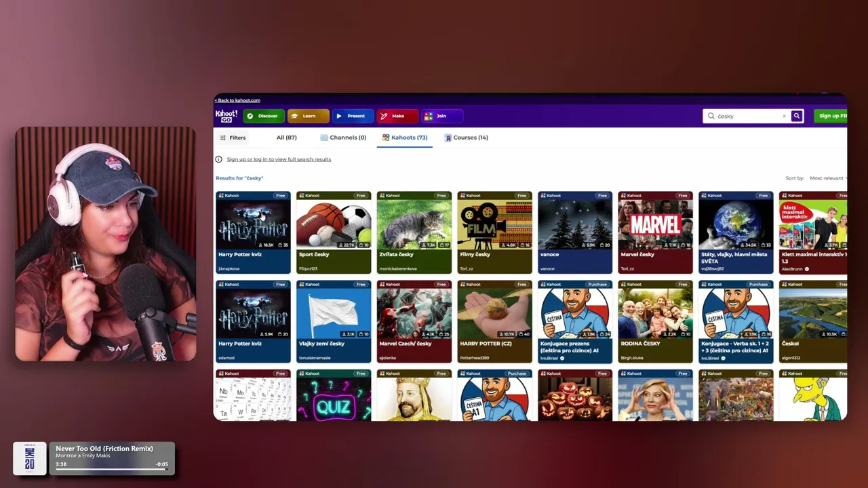Open the Filmy česky film camera thumbnail

[494, 225]
